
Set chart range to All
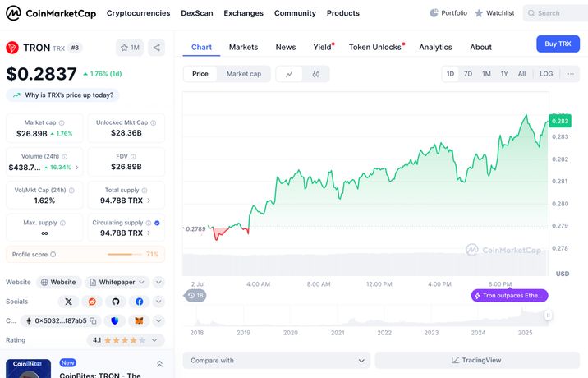click(x=522, y=74)
